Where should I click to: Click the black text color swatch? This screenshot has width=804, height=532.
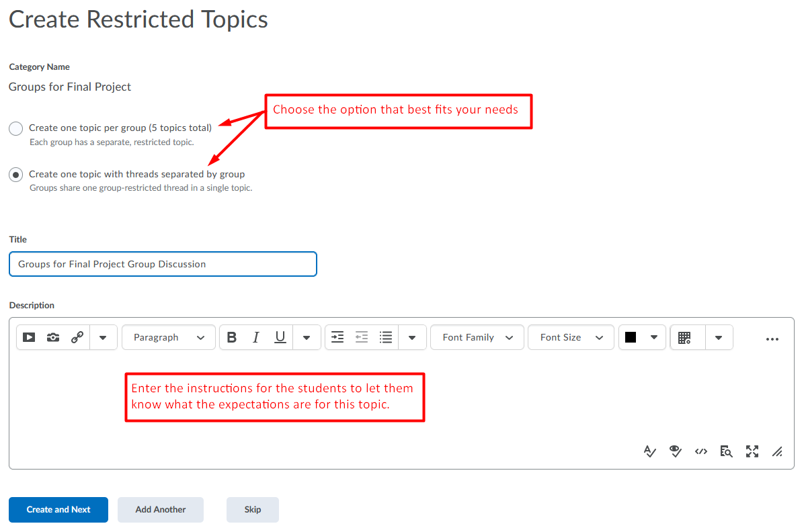(x=631, y=338)
